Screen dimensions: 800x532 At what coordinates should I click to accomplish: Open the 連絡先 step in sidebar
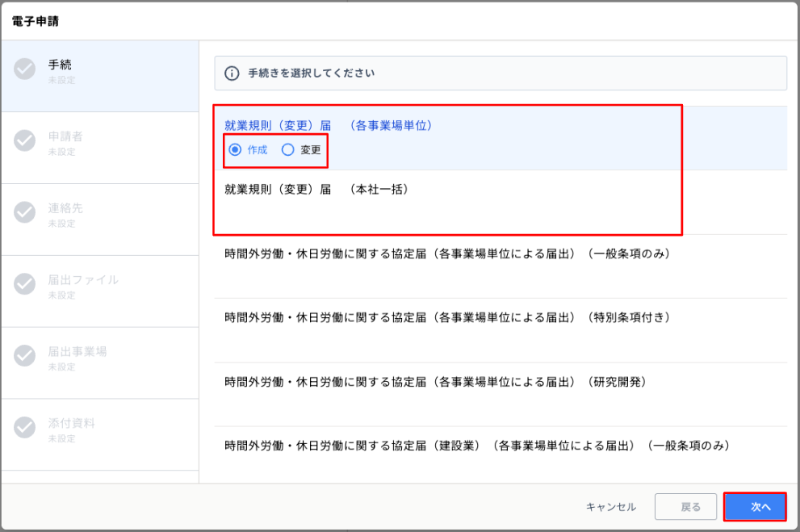click(x=100, y=220)
